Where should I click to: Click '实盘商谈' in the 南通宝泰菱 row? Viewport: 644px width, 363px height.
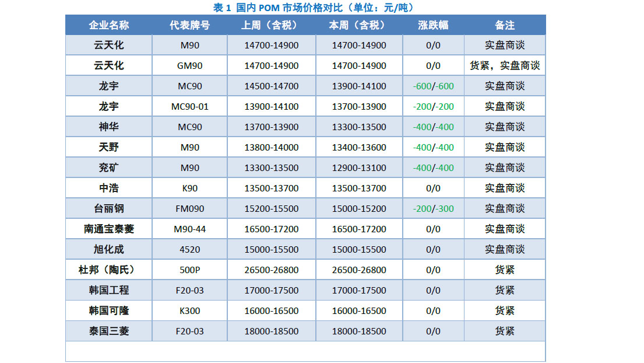(505, 229)
